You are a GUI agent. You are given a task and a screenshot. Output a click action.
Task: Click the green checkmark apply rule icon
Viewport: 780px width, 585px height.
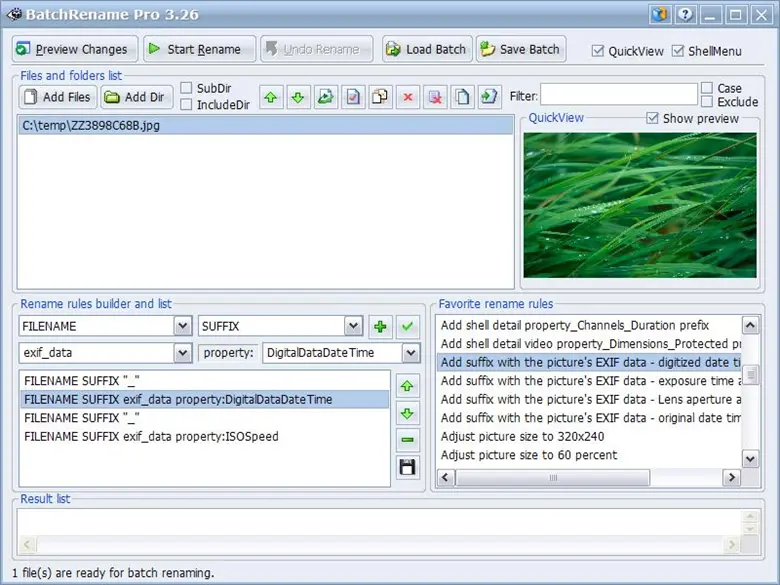point(407,326)
